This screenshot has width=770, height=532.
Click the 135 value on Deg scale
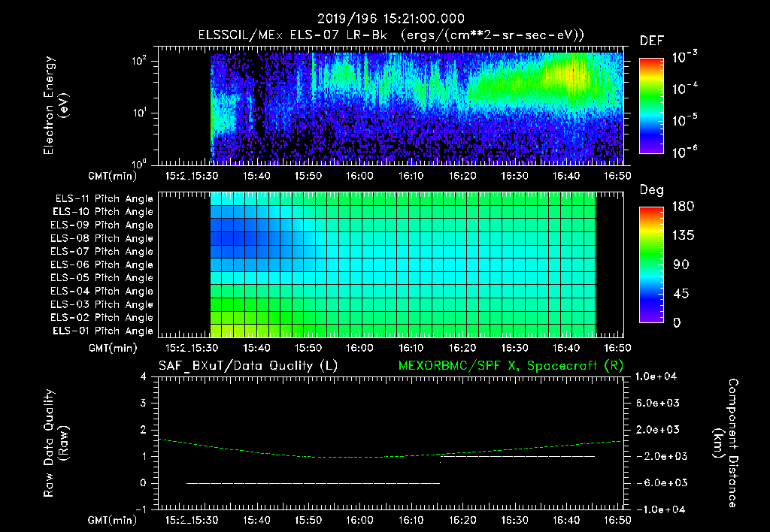[x=683, y=236]
